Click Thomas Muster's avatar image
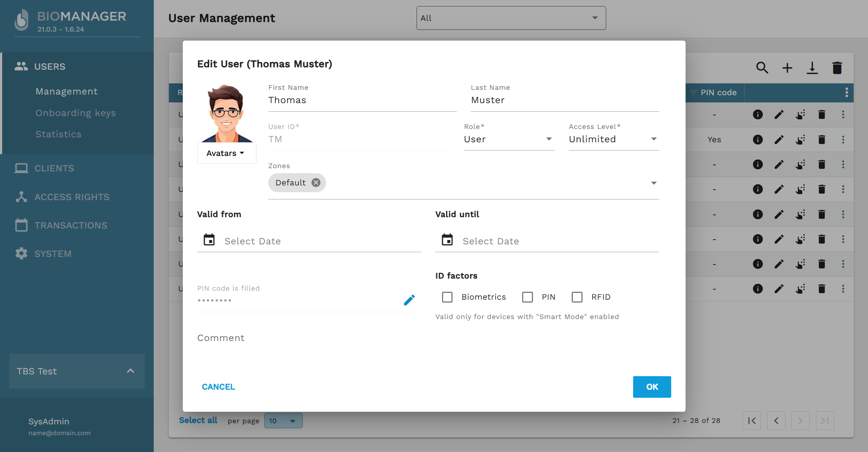 [x=227, y=114]
